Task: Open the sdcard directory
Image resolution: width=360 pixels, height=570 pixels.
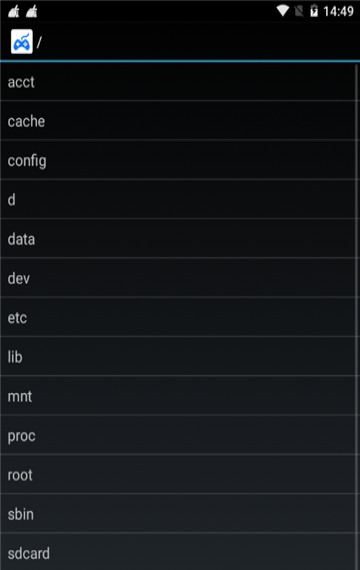Action: [x=178, y=552]
